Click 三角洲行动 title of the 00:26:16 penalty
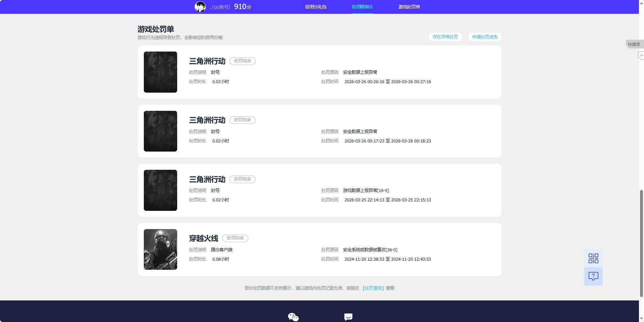 207,61
